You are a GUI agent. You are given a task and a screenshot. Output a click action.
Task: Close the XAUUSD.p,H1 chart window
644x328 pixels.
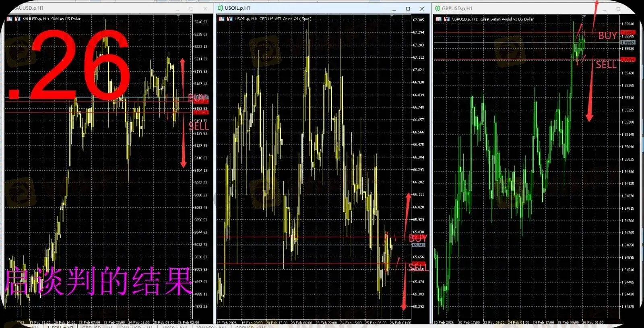[205, 8]
